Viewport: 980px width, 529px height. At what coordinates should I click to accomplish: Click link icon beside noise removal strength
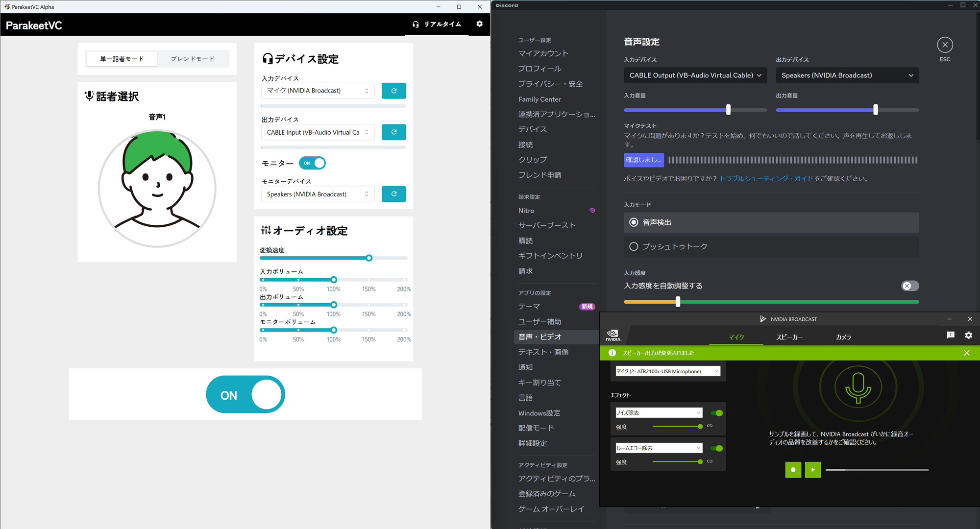coord(710,426)
